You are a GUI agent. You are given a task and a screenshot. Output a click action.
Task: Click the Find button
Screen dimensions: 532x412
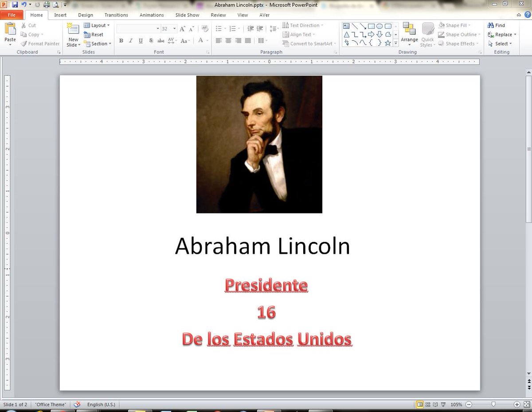pyautogui.click(x=497, y=25)
